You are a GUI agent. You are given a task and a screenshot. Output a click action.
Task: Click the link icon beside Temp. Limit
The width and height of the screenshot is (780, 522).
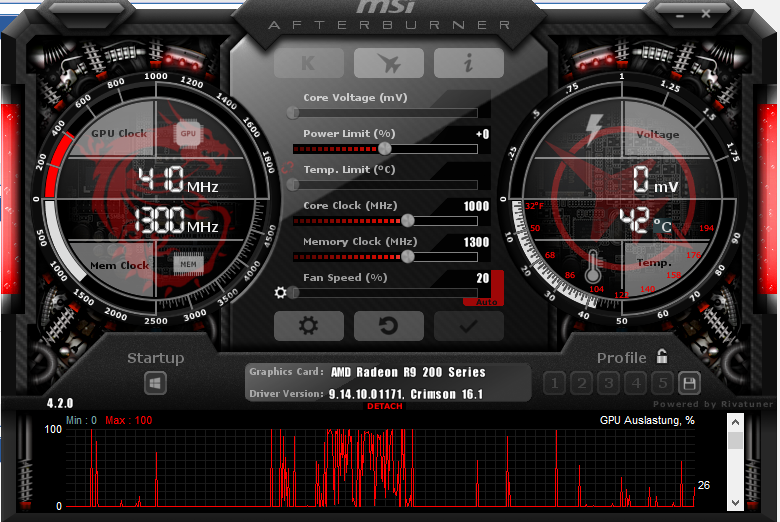point(287,168)
